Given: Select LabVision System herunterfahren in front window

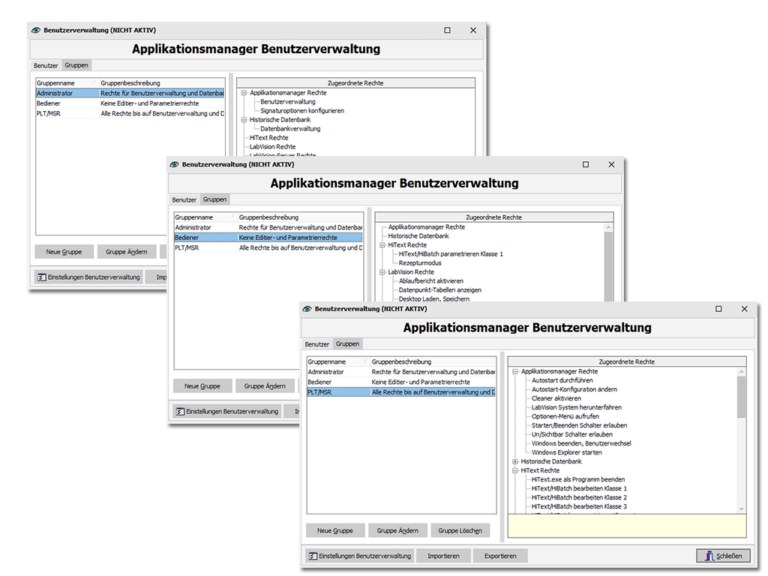Looking at the screenshot, I should click(576, 408).
